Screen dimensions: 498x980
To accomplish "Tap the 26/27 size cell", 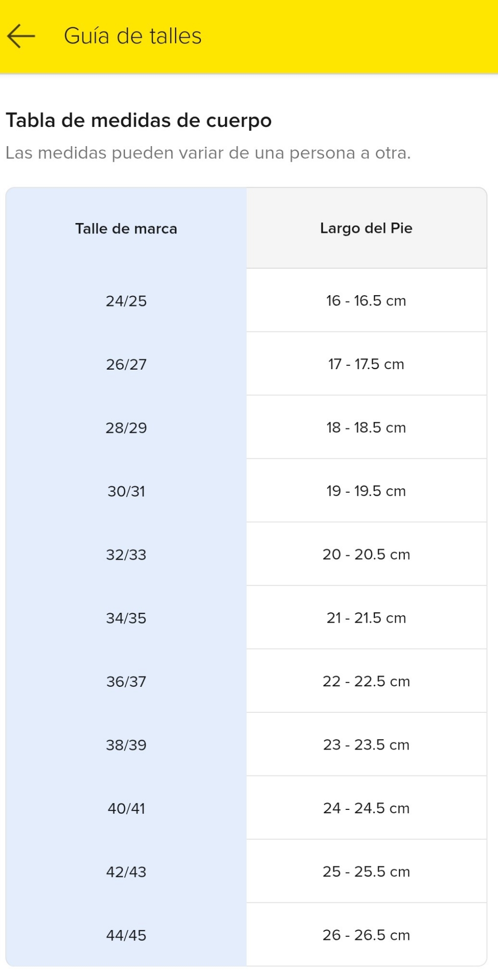I will (x=126, y=364).
